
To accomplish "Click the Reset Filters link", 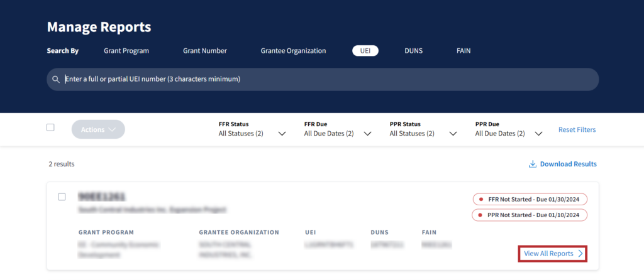I will point(577,130).
